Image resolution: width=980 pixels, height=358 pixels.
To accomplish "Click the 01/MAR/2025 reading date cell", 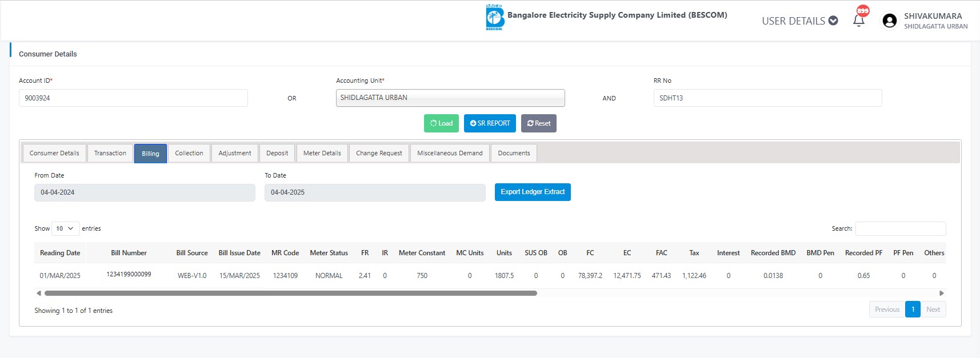I will (60, 275).
